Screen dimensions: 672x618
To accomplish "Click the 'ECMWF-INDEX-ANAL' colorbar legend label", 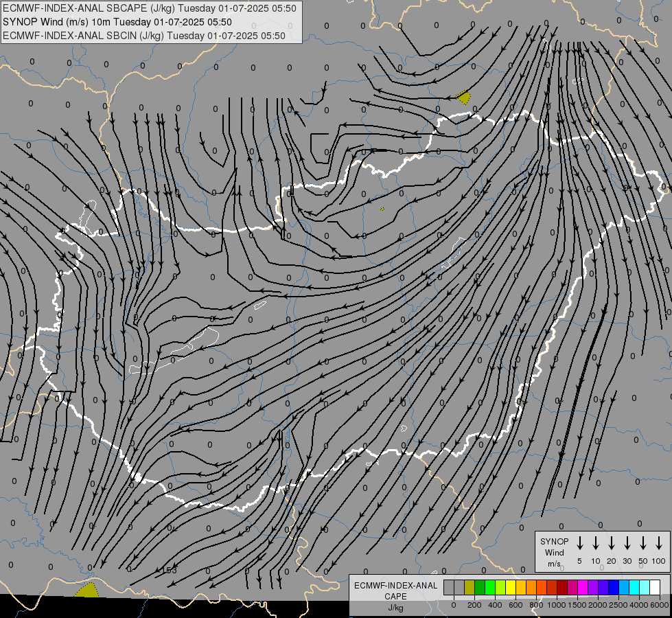I will (x=395, y=586).
